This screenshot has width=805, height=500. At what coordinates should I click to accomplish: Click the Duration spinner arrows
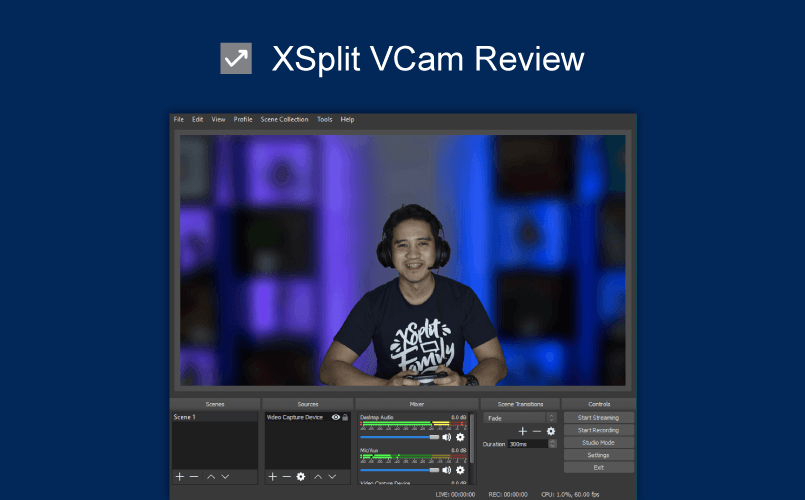552,444
